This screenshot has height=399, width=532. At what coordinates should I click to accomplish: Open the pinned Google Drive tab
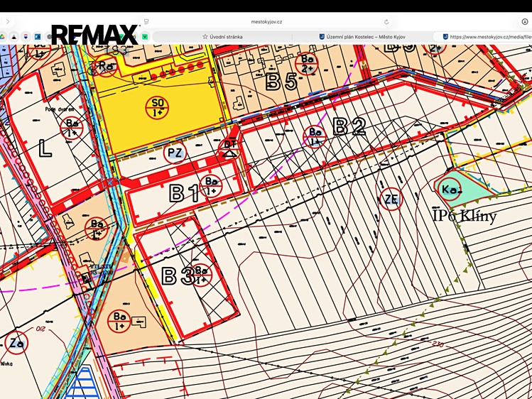tap(1, 37)
